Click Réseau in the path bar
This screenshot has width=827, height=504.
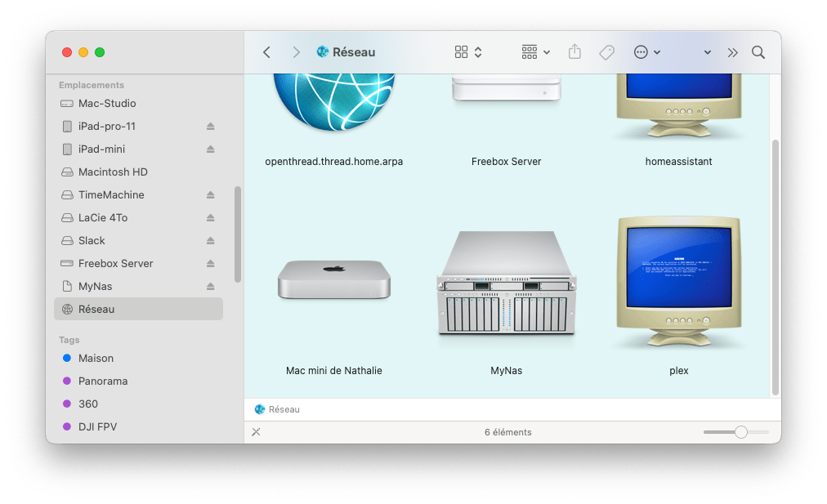pyautogui.click(x=284, y=409)
